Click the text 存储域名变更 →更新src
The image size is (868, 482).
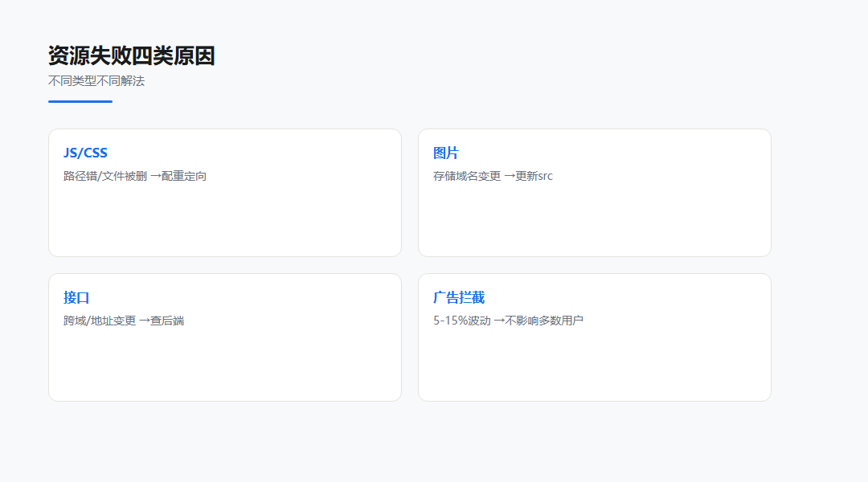coord(493,176)
